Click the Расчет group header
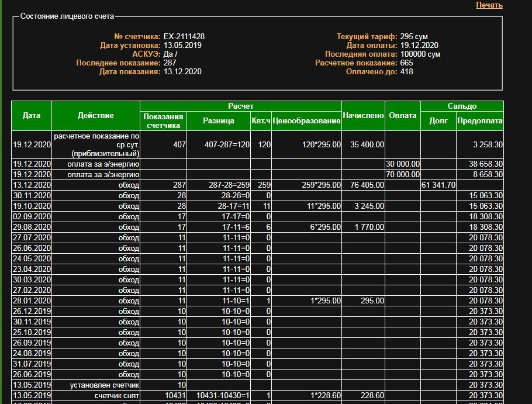The height and width of the screenshot is (404, 532). tap(240, 106)
